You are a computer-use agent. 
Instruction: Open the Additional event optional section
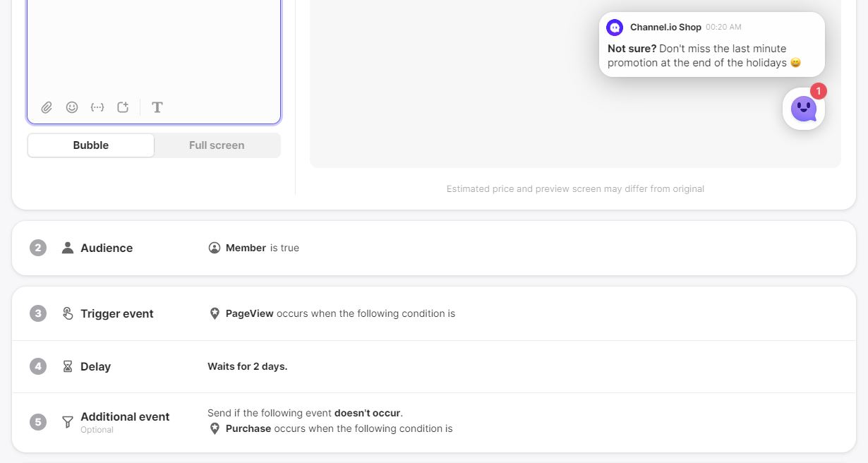pyautogui.click(x=125, y=416)
